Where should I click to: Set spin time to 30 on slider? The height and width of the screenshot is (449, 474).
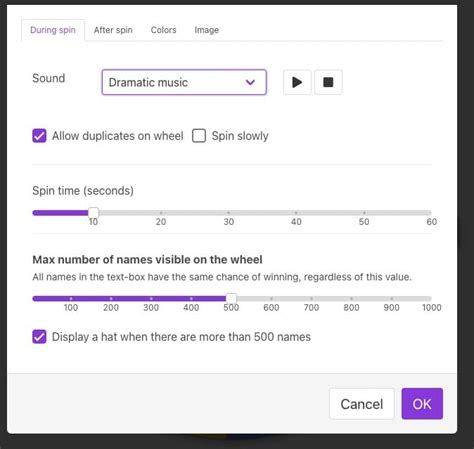pyautogui.click(x=229, y=213)
